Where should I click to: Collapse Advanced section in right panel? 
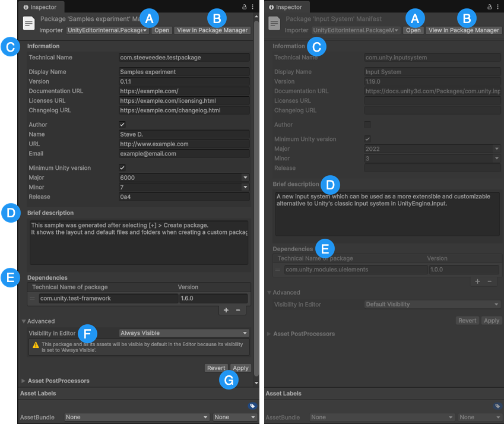pyautogui.click(x=270, y=293)
